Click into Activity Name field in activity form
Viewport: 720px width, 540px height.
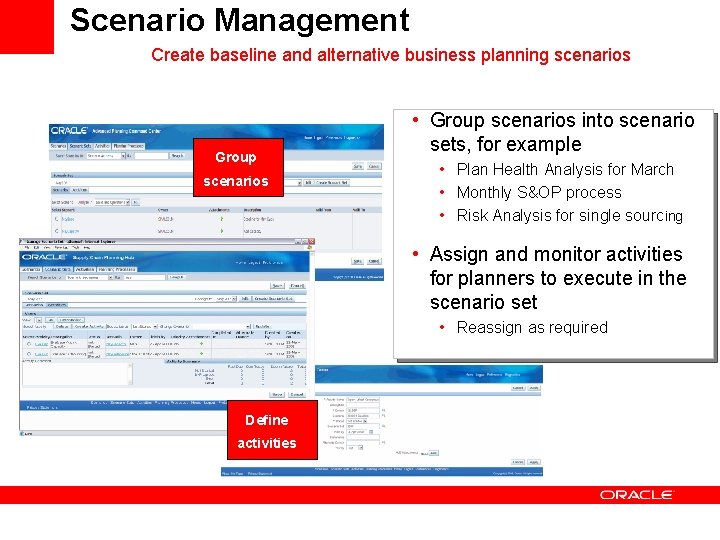(x=363, y=399)
